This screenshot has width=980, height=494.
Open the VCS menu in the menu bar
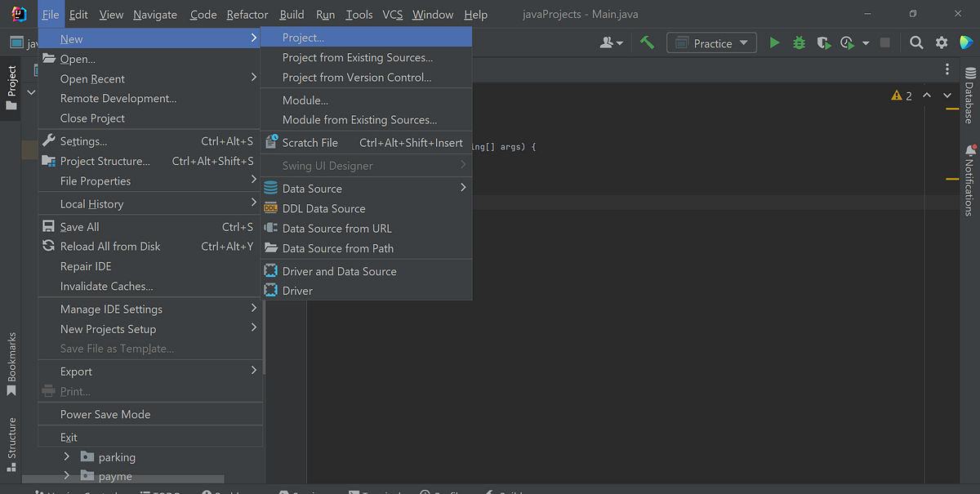pyautogui.click(x=392, y=14)
